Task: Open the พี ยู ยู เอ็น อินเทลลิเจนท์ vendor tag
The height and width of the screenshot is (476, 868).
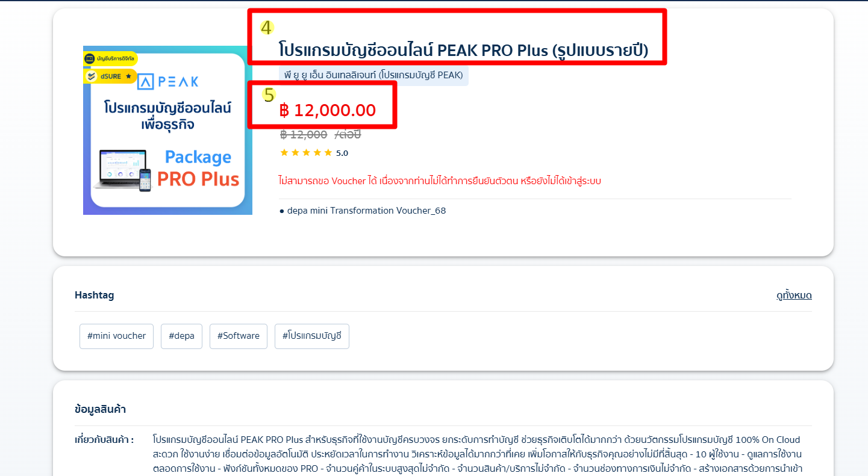Action: 373,75
